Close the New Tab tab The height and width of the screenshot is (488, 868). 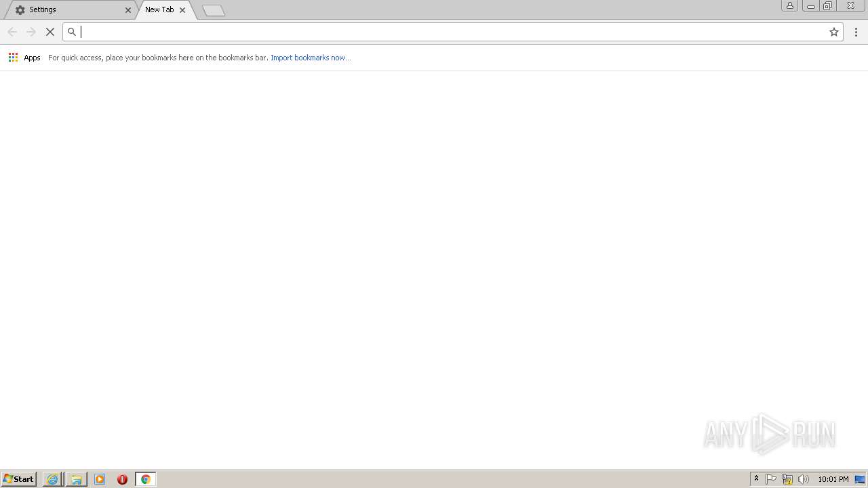pyautogui.click(x=182, y=10)
